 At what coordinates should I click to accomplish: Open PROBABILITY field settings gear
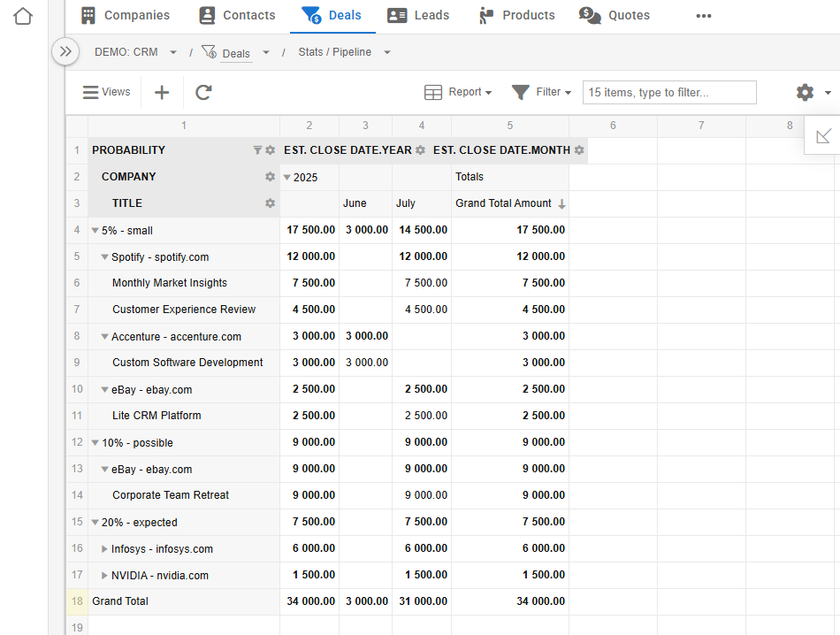271,150
